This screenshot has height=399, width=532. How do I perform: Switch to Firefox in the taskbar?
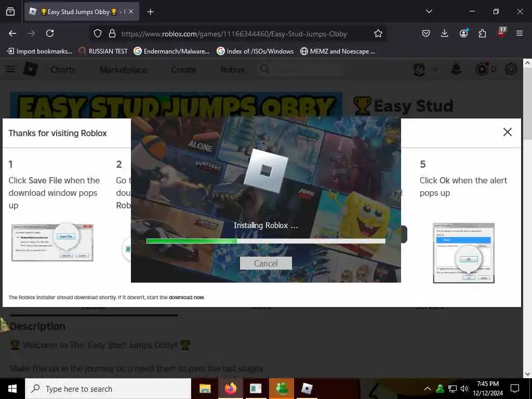pyautogui.click(x=230, y=389)
